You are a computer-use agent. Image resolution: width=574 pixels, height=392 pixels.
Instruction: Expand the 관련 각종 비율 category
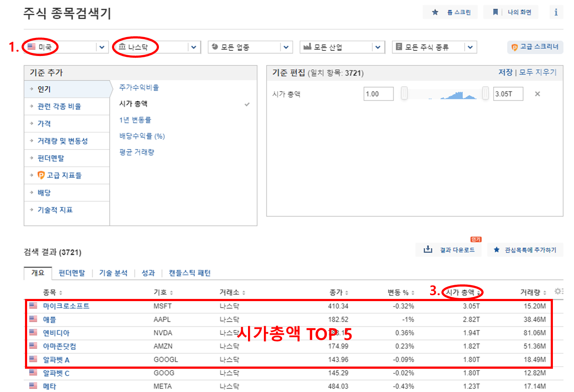(x=67, y=106)
